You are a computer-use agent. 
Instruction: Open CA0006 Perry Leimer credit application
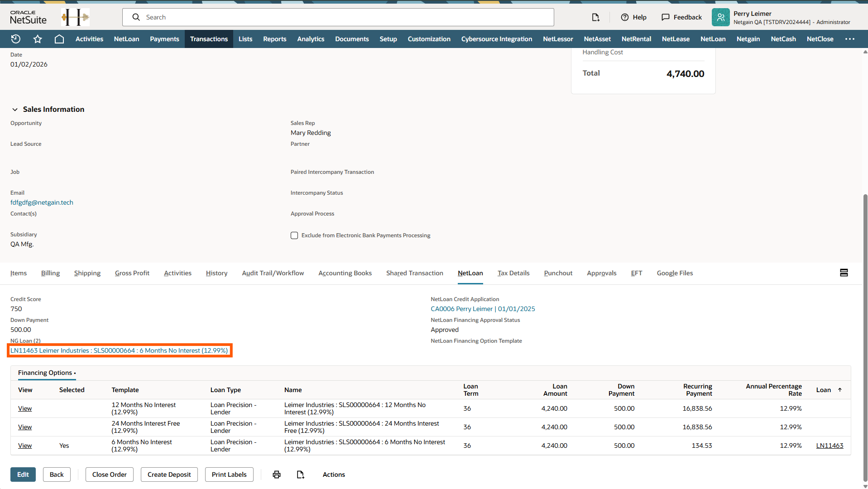(483, 309)
